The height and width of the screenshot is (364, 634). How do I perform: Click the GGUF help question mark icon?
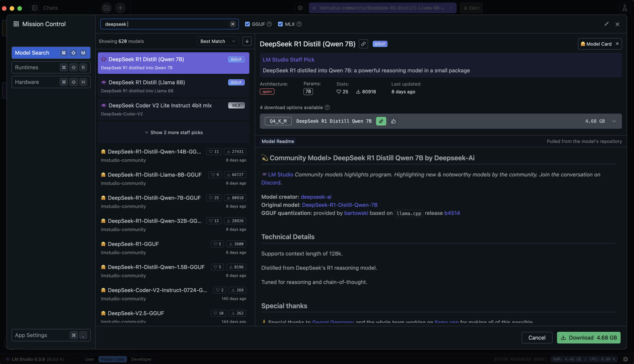(269, 24)
